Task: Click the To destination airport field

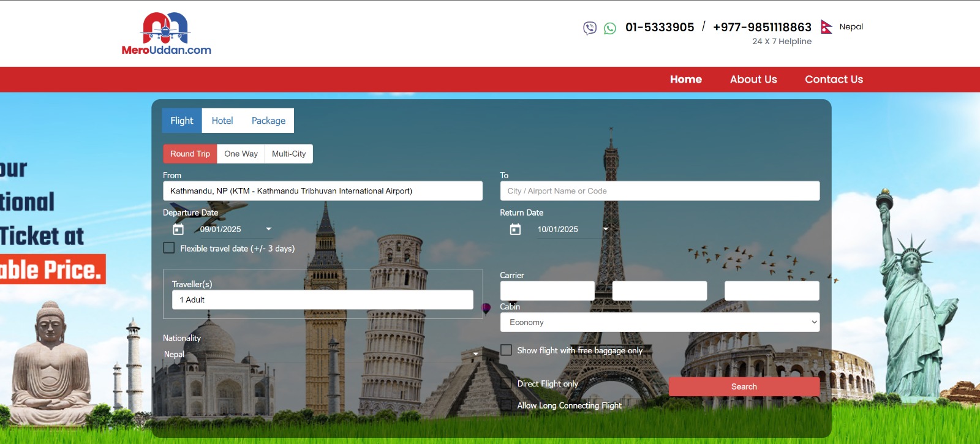Action: (x=660, y=191)
